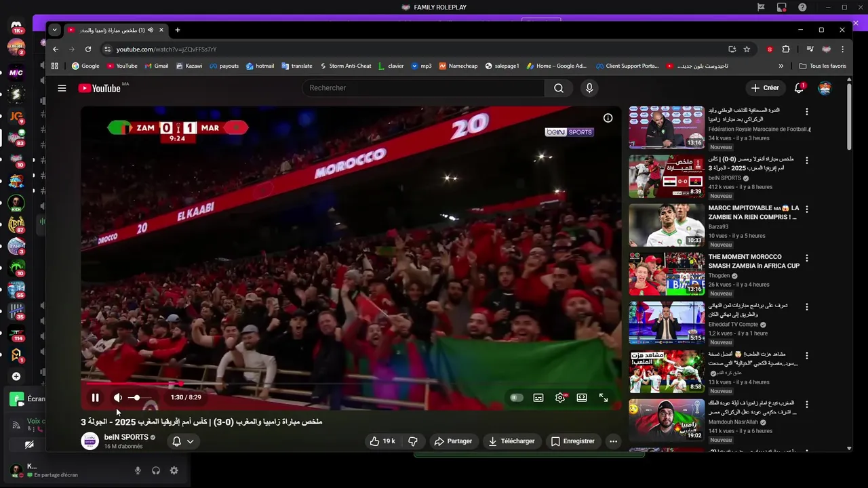The width and height of the screenshot is (868, 488).
Task: Play MAROC IMPITOYABLE thumbnail 10:33
Action: (667, 225)
